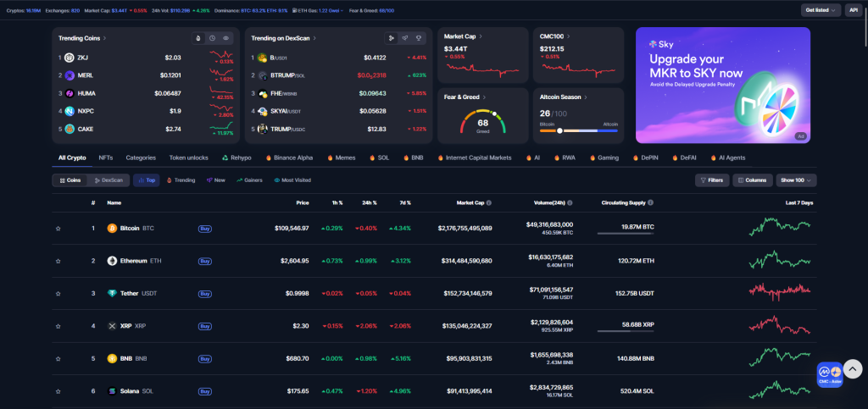The width and height of the screenshot is (868, 409).
Task: Switch the view toggle to Coins
Action: point(70,180)
